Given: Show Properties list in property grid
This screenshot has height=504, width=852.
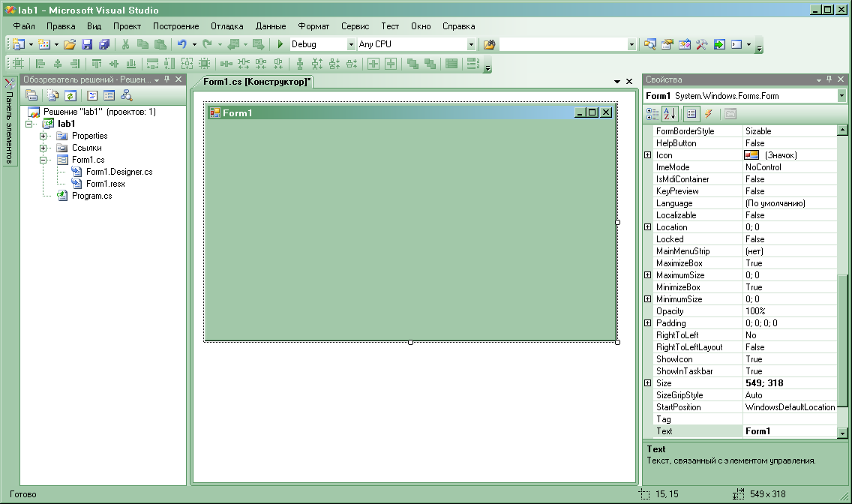Looking at the screenshot, I should coord(691,113).
